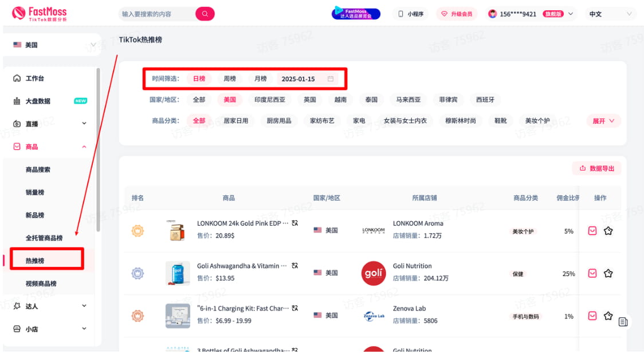Click the FastMoss logo
Image resolution: width=644 pixels, height=358 pixels.
coord(40,14)
